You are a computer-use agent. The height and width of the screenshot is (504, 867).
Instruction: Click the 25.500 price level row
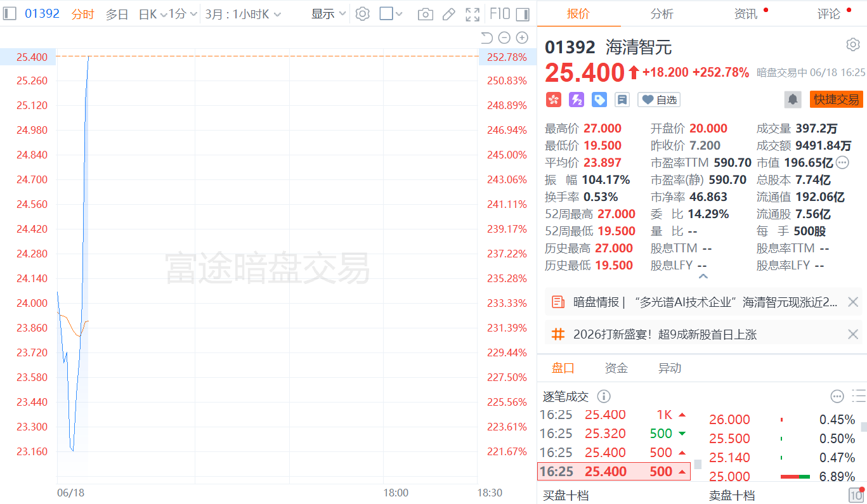tap(782, 439)
